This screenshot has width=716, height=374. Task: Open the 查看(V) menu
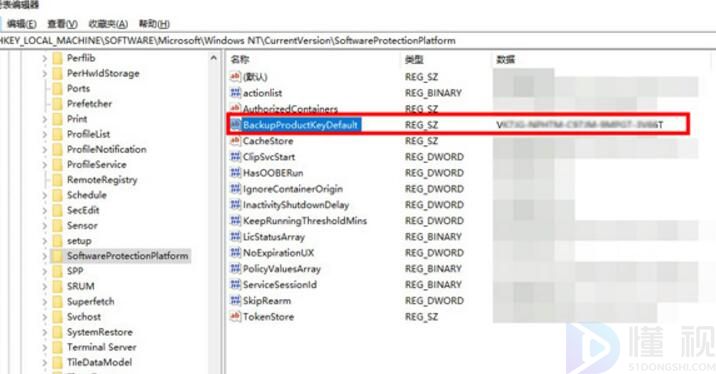coord(62,24)
